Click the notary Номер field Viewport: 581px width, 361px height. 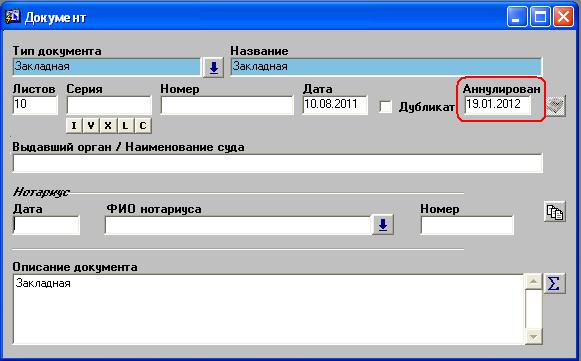click(467, 225)
